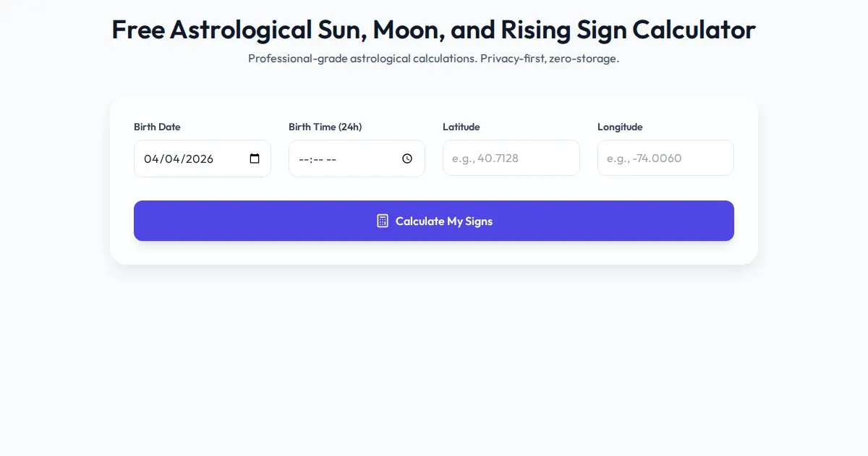Open the Birth Time clock picker icon
868x456 pixels.
pos(407,159)
